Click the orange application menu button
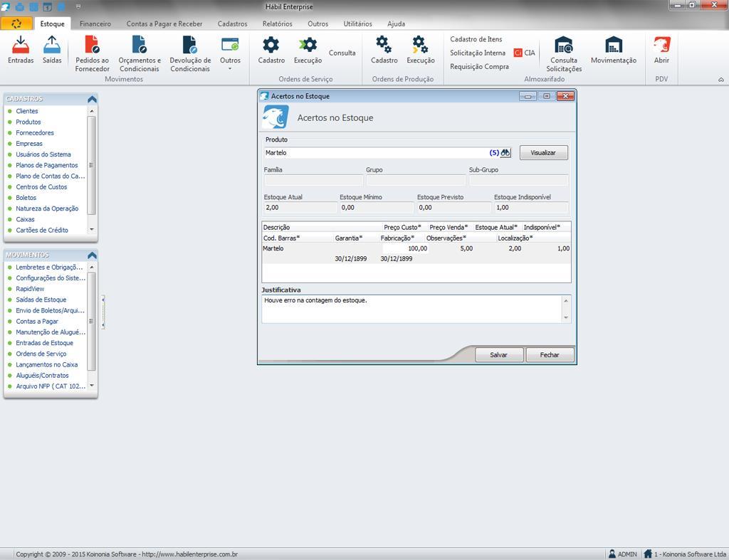The width and height of the screenshot is (729, 560). (16, 23)
